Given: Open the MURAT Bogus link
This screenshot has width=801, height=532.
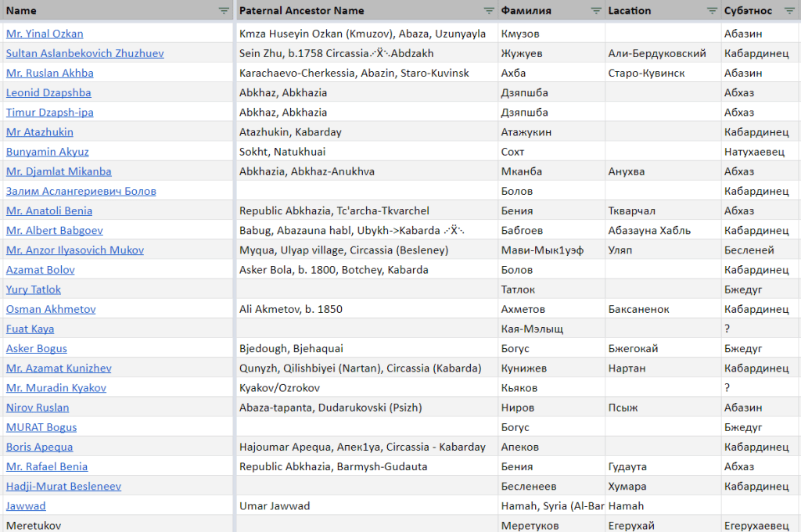Looking at the screenshot, I should pos(41,427).
